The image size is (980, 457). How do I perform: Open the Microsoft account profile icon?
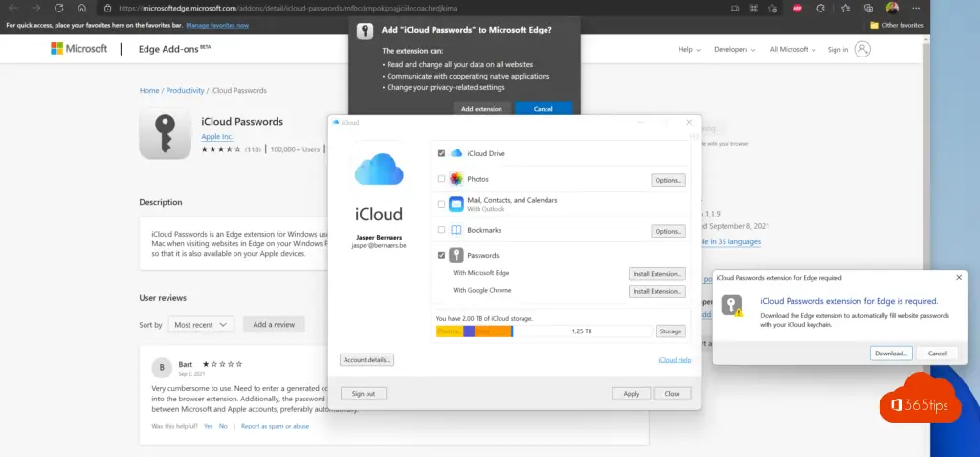pyautogui.click(x=863, y=49)
